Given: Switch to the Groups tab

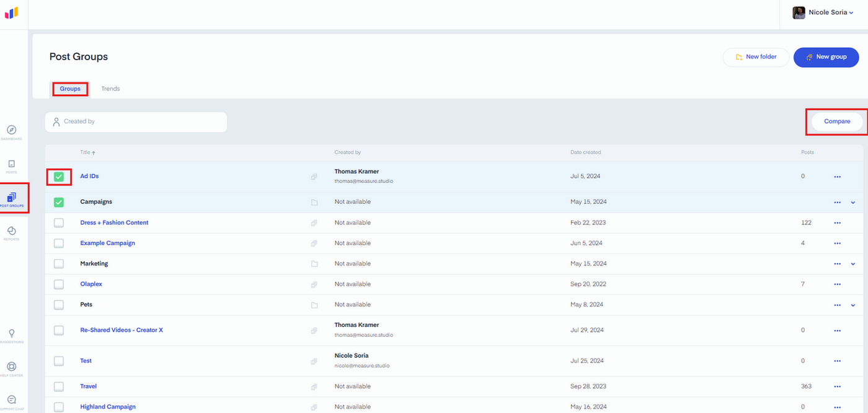Looking at the screenshot, I should click(70, 89).
